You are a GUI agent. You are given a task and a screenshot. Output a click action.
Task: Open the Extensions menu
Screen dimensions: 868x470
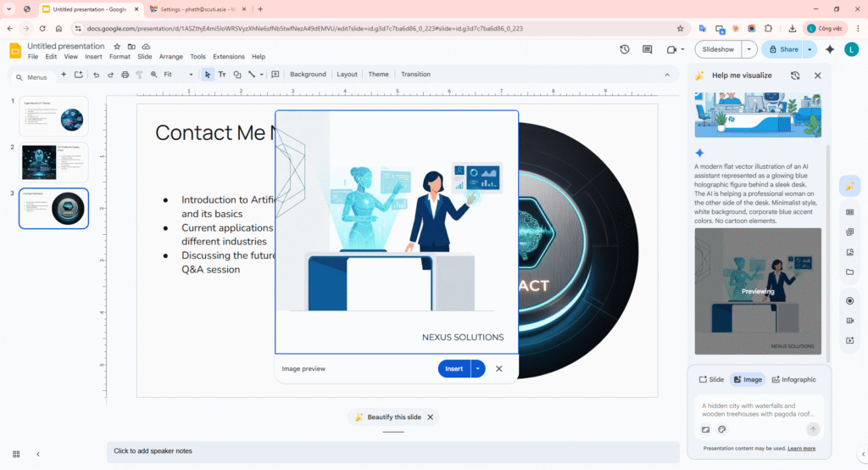click(x=228, y=57)
